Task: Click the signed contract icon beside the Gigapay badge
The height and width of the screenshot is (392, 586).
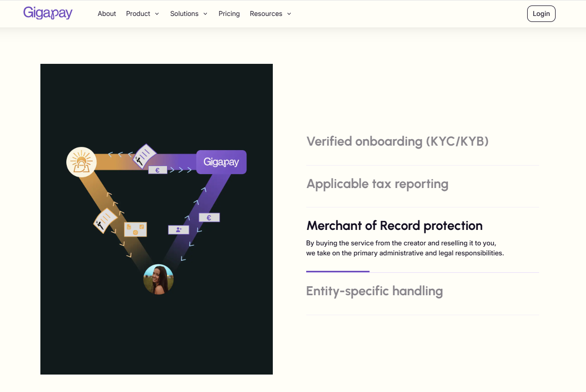Action: (144, 156)
